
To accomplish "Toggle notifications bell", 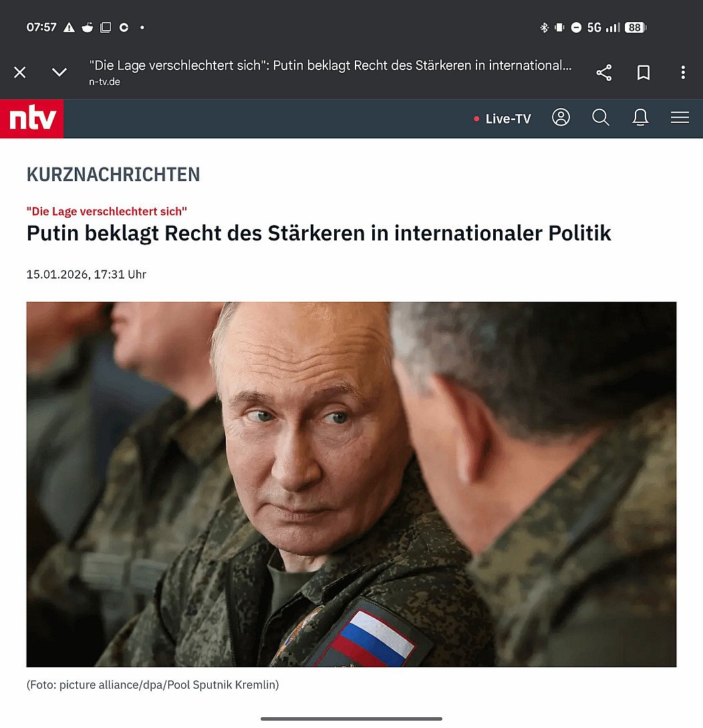I will [x=640, y=118].
